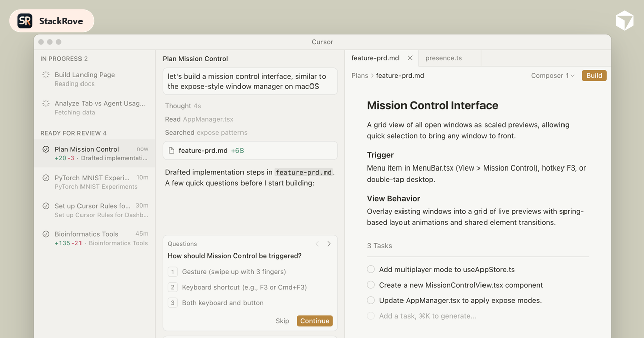The width and height of the screenshot is (644, 338).
Task: Click the spinner icon beside Build Landing Page
Action: pos(45,74)
